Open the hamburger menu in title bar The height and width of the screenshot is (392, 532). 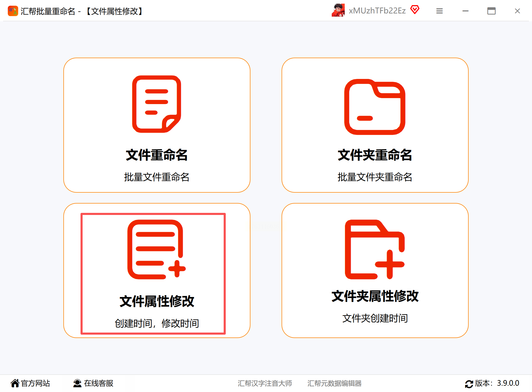[x=439, y=11]
